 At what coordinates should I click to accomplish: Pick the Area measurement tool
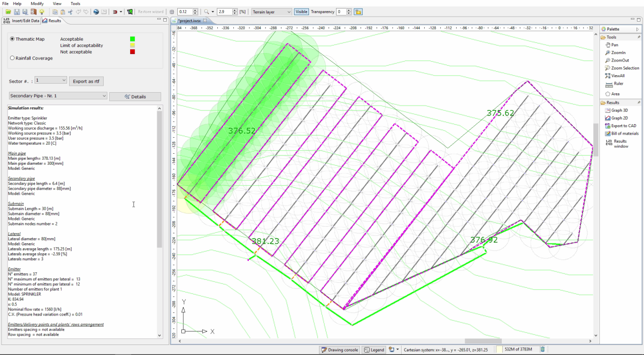(615, 94)
